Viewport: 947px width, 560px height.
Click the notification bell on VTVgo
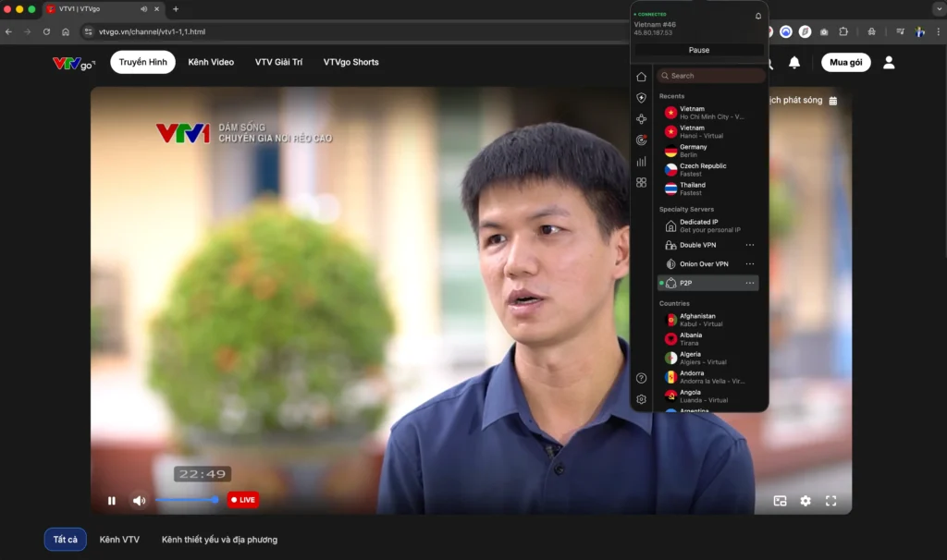[793, 62]
